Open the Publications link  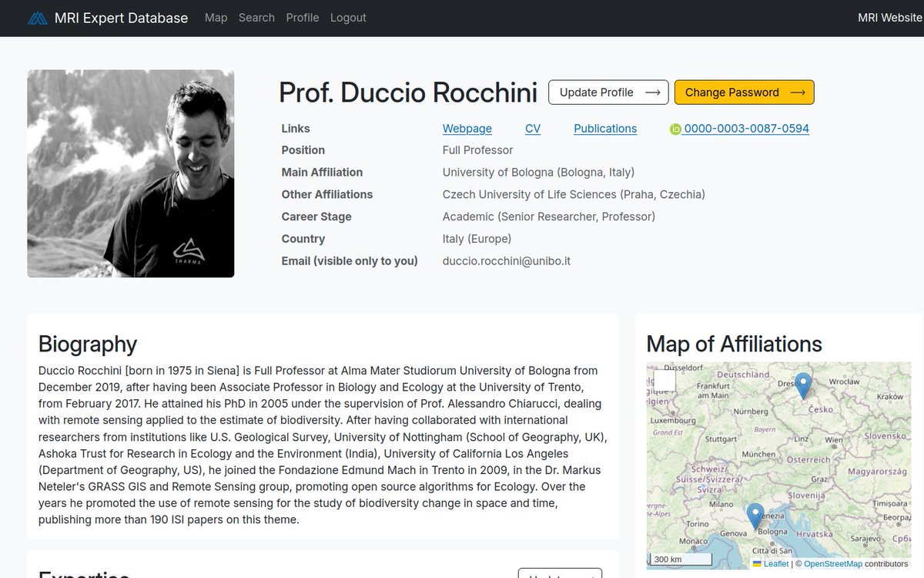coord(605,129)
